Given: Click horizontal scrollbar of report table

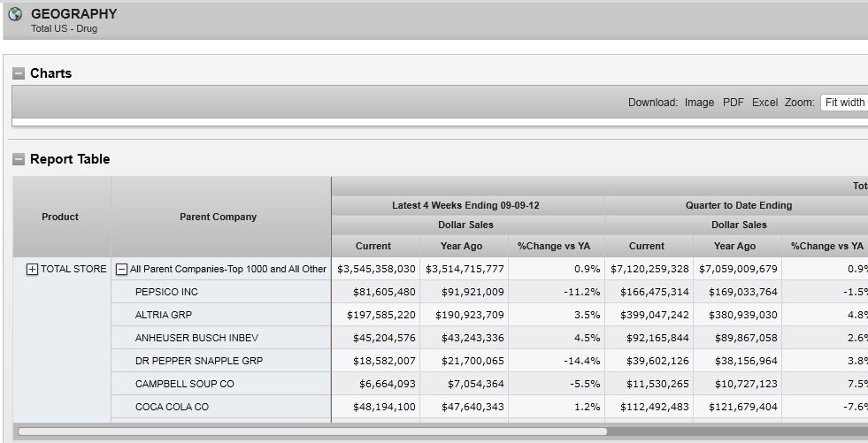Looking at the screenshot, I should [x=312, y=431].
